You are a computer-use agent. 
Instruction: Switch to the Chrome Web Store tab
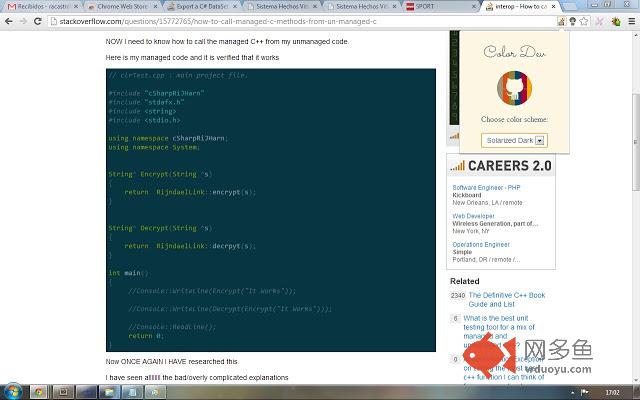pos(122,7)
